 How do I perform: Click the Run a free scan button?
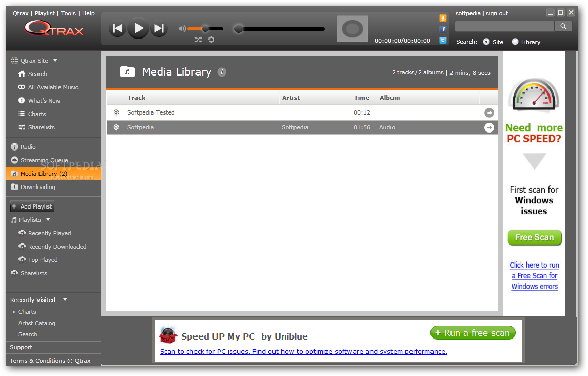tap(473, 333)
